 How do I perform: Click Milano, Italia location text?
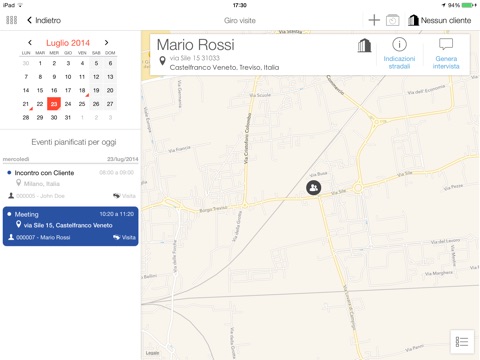tap(42, 184)
